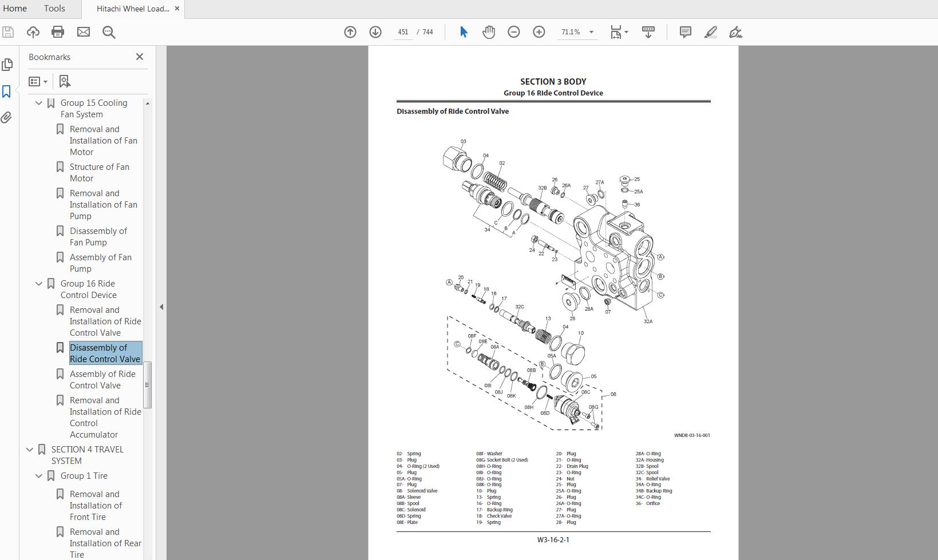Save the PDF file
The height and width of the screenshot is (560, 938).
[x=8, y=32]
